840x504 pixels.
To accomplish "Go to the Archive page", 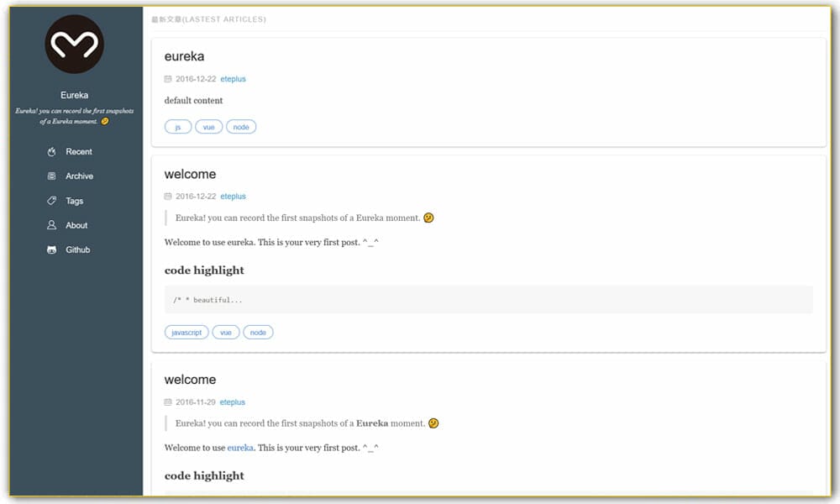I will 79,176.
